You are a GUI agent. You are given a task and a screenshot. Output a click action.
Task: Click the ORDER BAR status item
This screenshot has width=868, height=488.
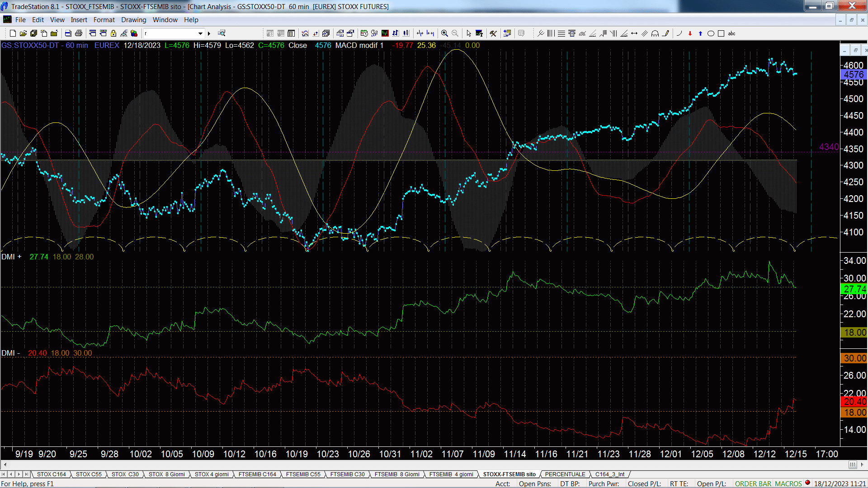point(753,484)
